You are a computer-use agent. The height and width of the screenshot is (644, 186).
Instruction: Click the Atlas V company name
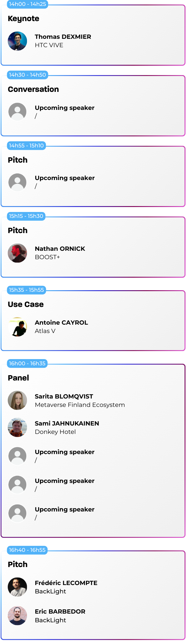[45, 331]
